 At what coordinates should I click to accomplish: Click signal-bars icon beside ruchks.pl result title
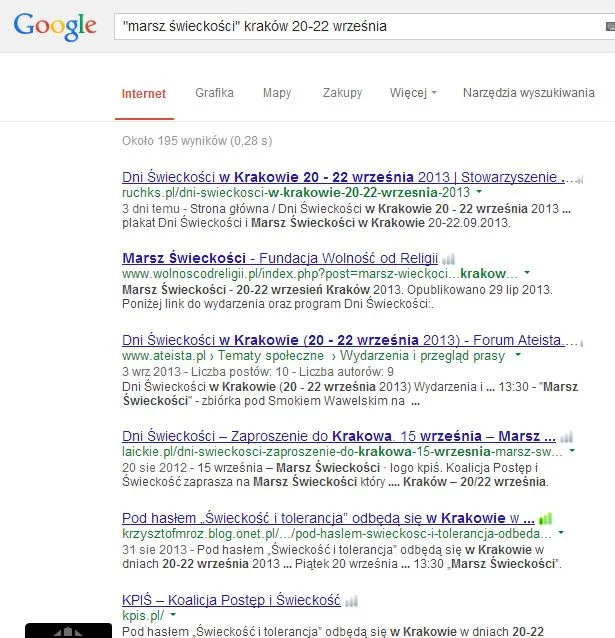point(580,179)
